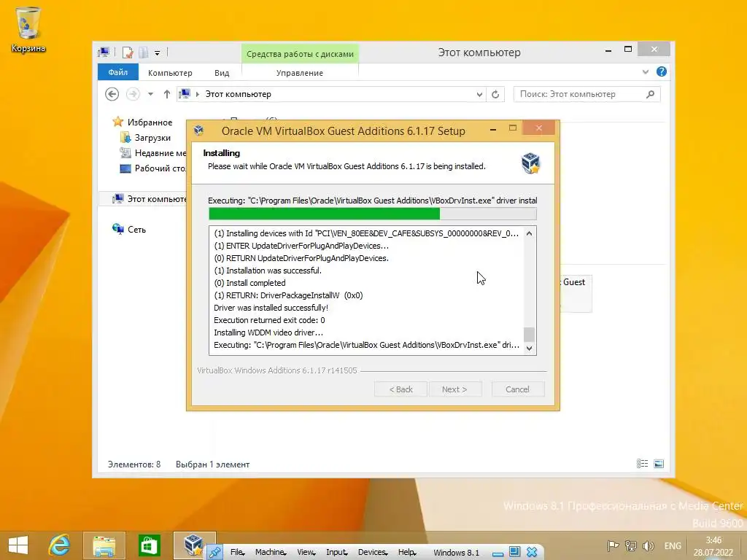
Task: Expand the Explorer ribbon with the chevron
Action: (x=646, y=72)
